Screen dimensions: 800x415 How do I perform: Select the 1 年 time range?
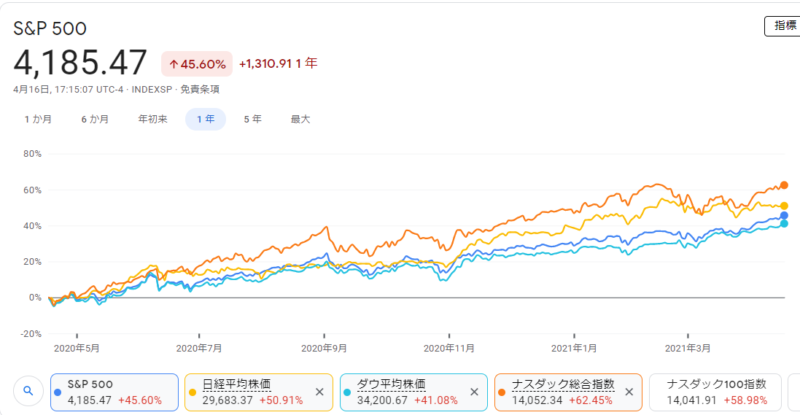[206, 119]
